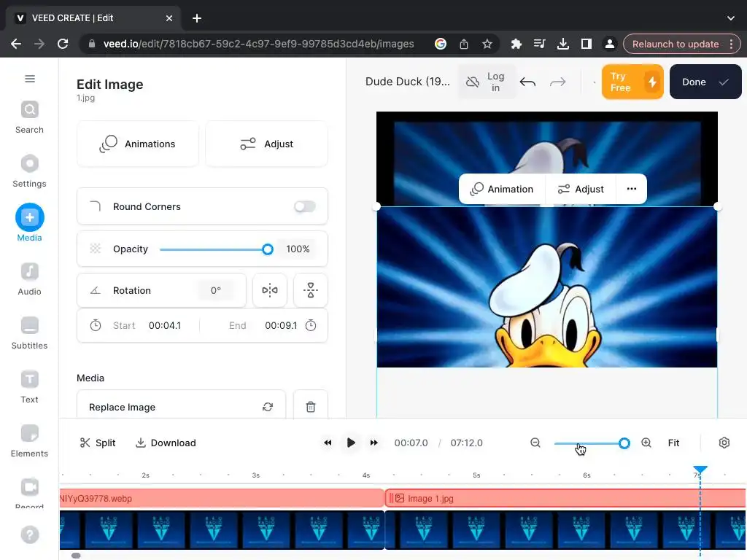Click the End time 00:09.1 field

(x=281, y=325)
